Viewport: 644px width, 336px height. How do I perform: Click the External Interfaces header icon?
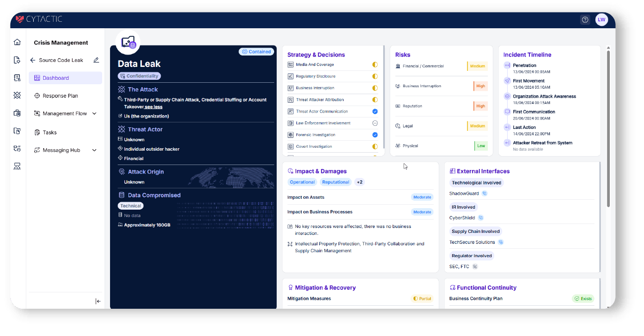(x=452, y=171)
